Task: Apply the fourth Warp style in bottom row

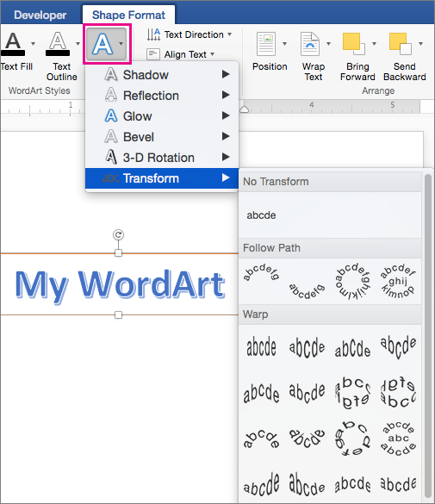Action: (398, 483)
